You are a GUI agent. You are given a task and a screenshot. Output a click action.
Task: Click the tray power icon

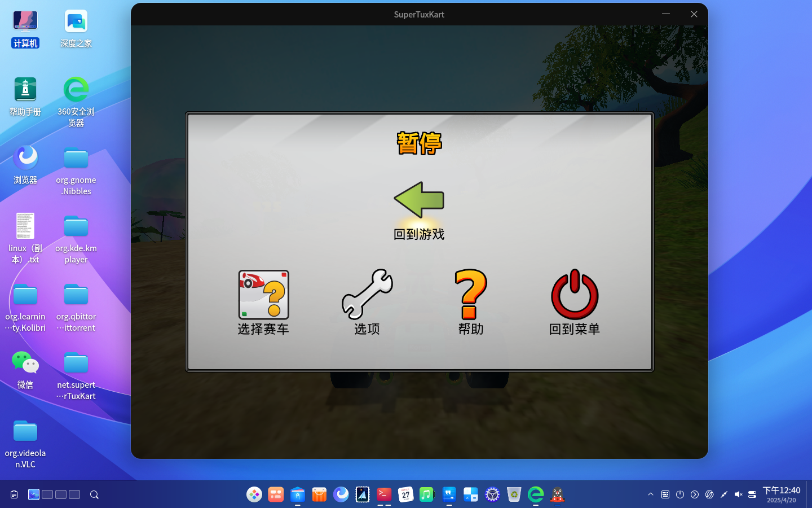[x=680, y=494]
